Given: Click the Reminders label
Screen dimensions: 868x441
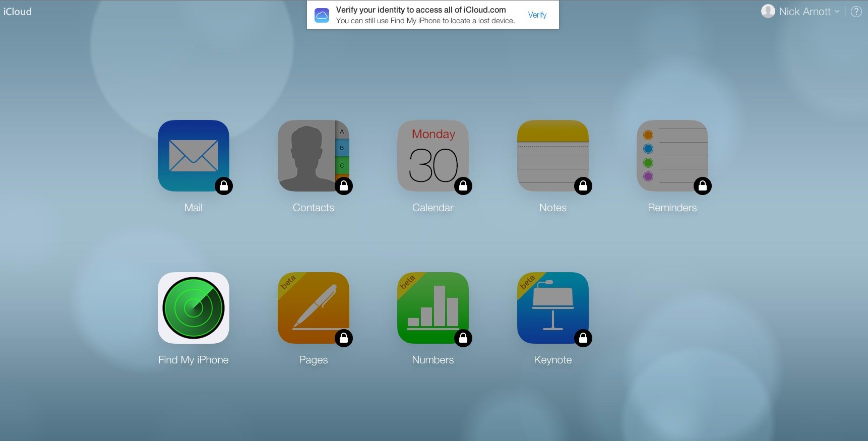Looking at the screenshot, I should click(672, 208).
